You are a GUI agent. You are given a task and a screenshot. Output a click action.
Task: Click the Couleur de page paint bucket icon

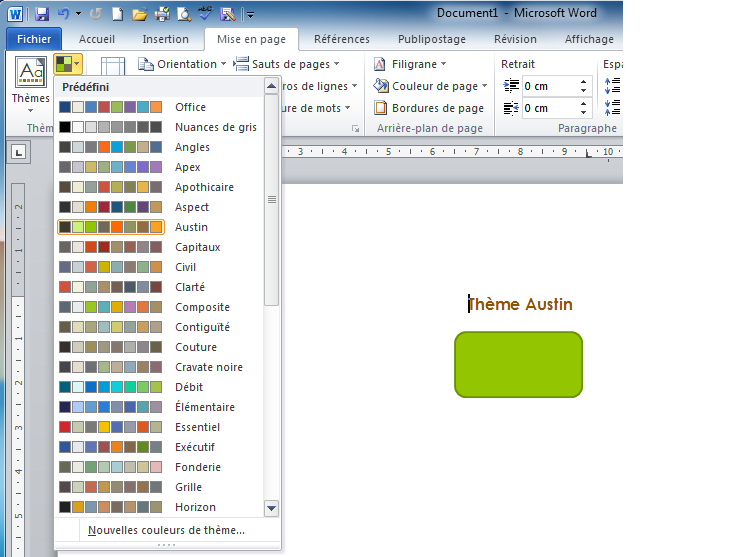tap(381, 86)
